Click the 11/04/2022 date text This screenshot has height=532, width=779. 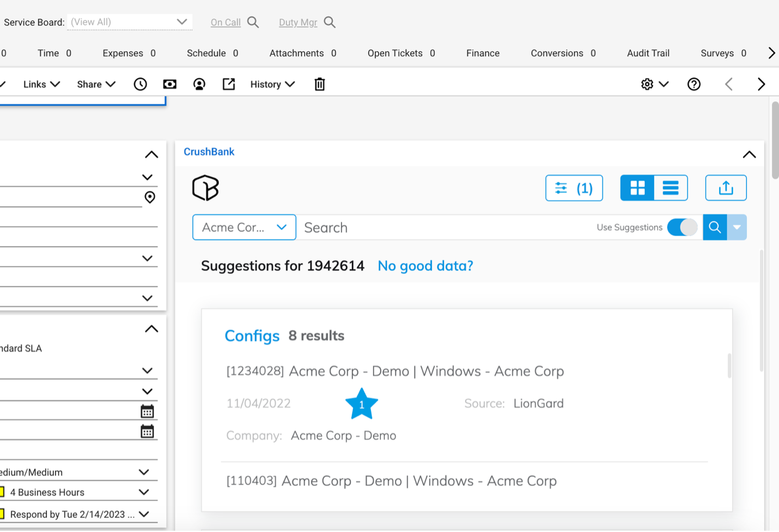pos(259,403)
